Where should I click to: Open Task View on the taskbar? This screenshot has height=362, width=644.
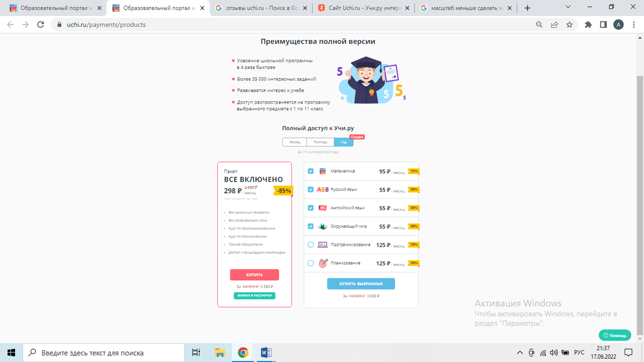pos(196,352)
